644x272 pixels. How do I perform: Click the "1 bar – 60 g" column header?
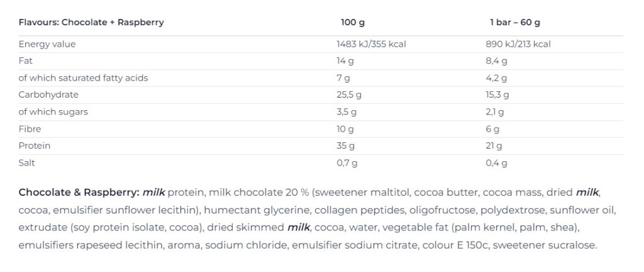(x=514, y=23)
